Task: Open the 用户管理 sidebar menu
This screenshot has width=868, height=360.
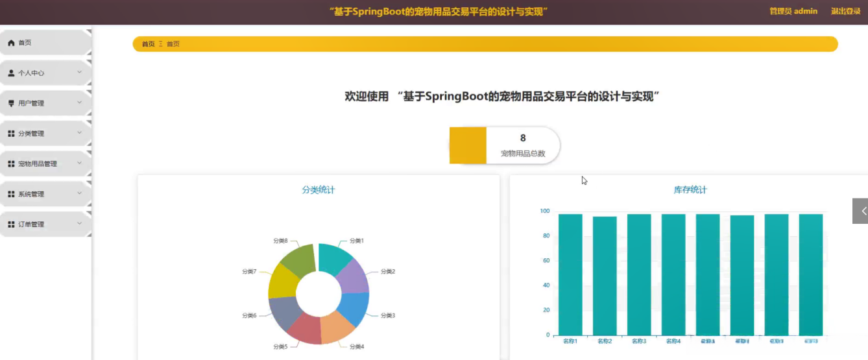Action: point(45,103)
